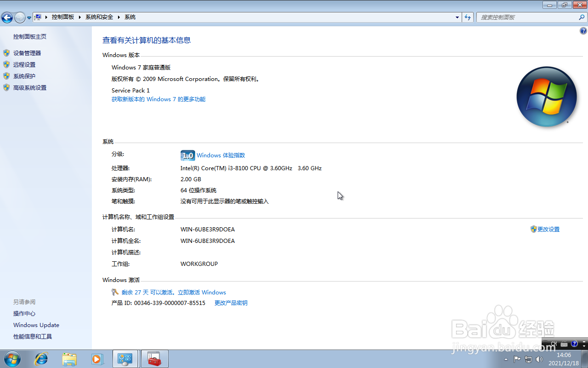This screenshot has width=588, height=368.
Task: Click the CH input language indicator
Action: pos(554,344)
